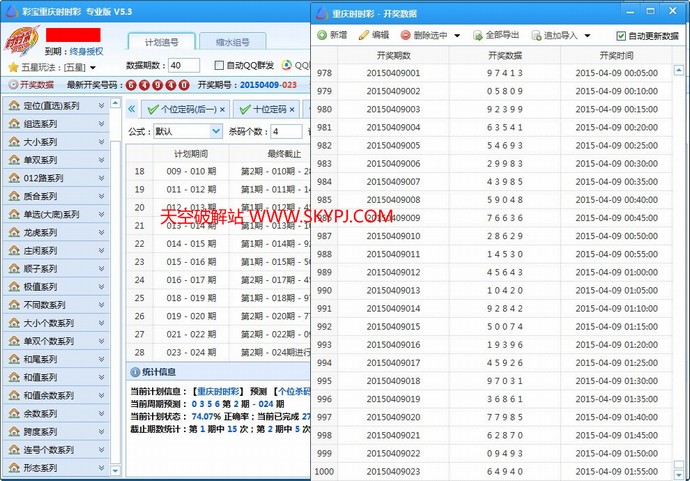
Task: Toggle 自动更新数据 checkbox
Action: pos(621,36)
